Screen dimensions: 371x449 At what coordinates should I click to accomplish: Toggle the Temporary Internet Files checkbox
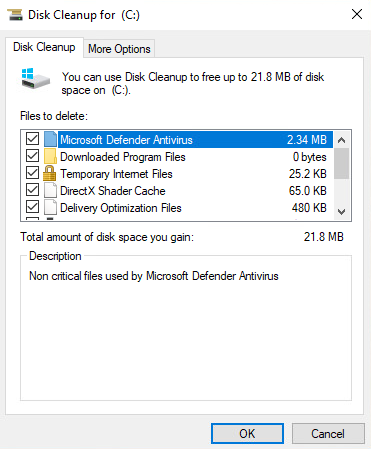pos(32,173)
